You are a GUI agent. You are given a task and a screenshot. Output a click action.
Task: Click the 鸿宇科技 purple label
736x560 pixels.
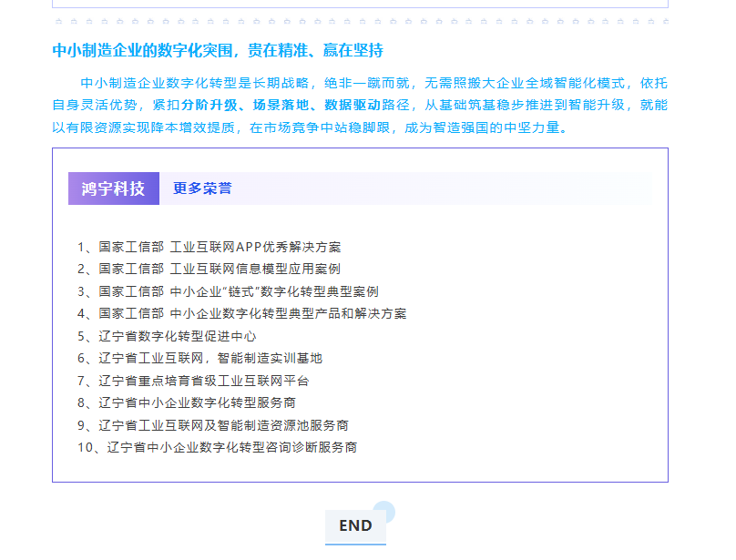click(x=113, y=188)
